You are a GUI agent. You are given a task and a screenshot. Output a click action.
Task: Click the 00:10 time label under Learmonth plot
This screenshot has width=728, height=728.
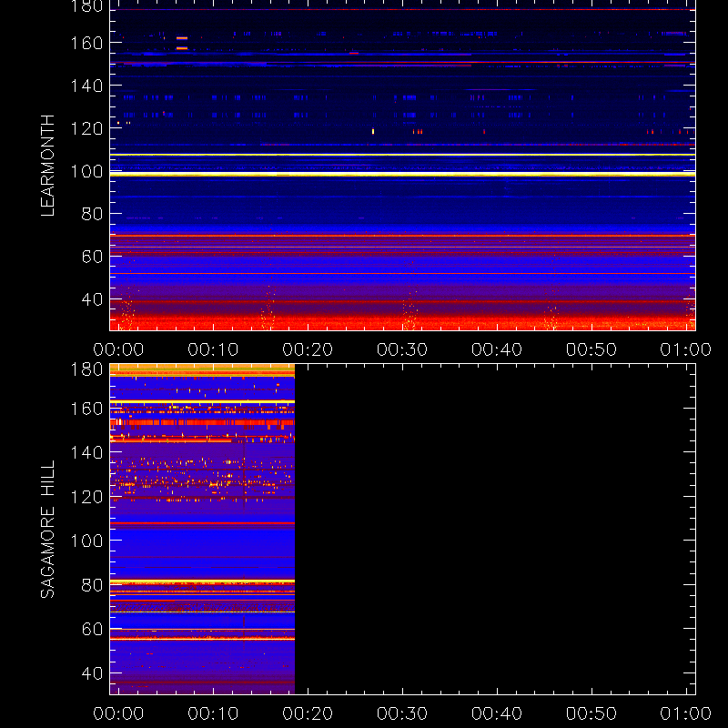pos(213,349)
